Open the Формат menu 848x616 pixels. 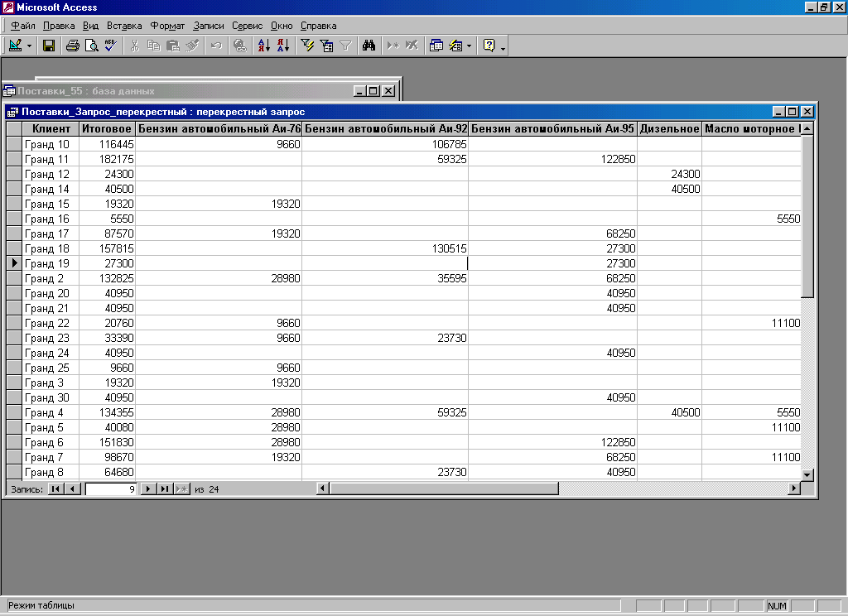[x=167, y=26]
